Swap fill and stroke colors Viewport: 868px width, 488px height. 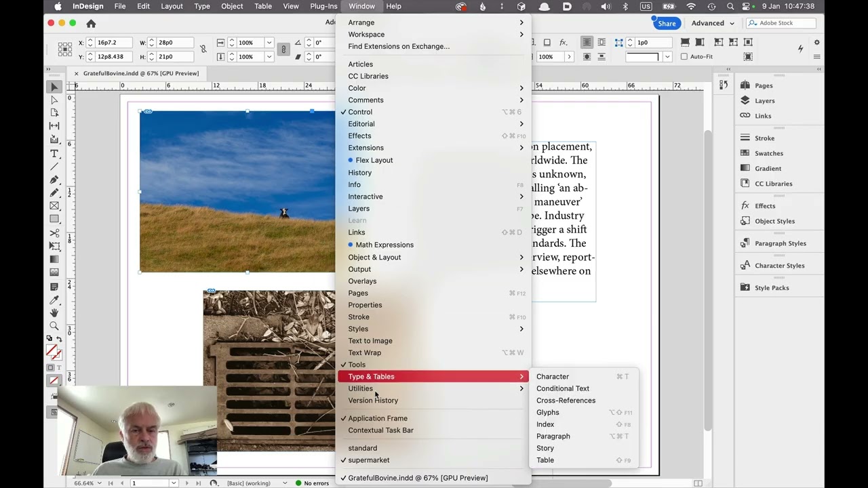point(59,338)
